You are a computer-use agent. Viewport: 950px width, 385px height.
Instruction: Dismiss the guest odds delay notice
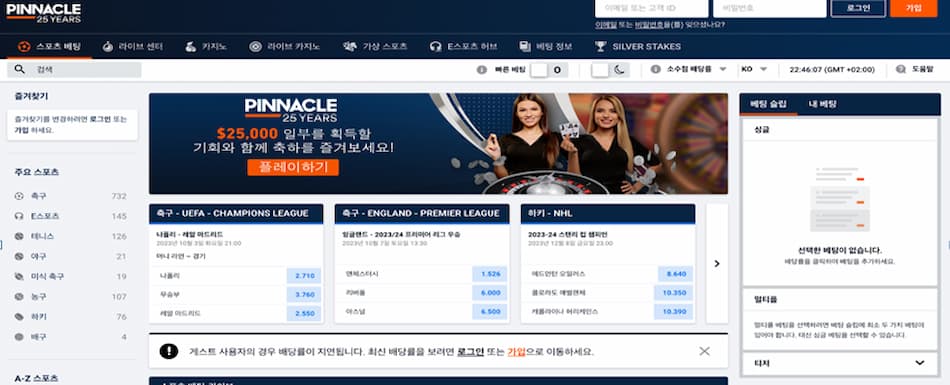pos(704,351)
